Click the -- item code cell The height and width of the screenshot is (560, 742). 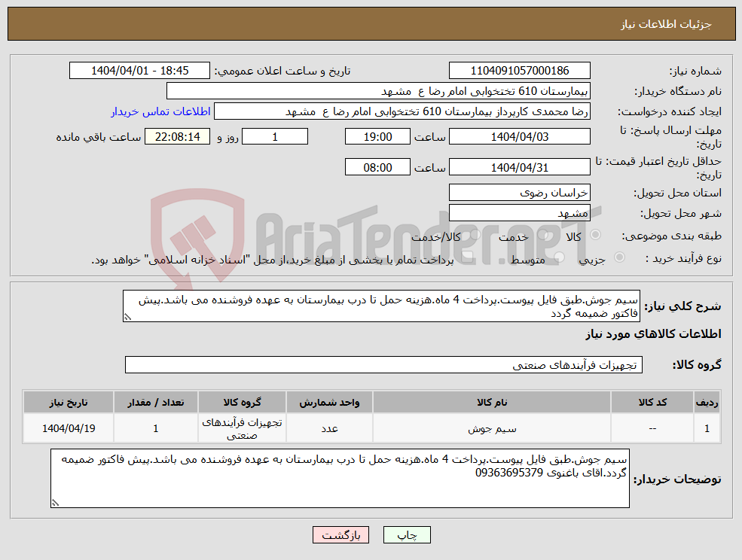[652, 428]
